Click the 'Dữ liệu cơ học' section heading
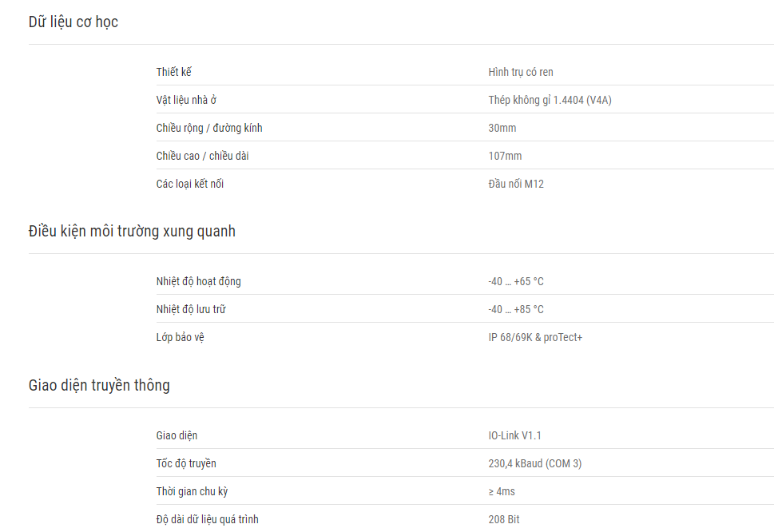Viewport: 774px width, 532px height. coord(73,22)
